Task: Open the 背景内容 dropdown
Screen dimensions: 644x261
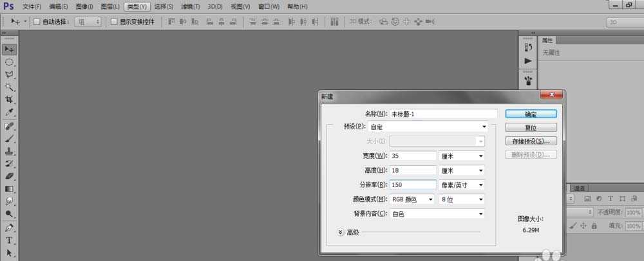Action: [437, 213]
